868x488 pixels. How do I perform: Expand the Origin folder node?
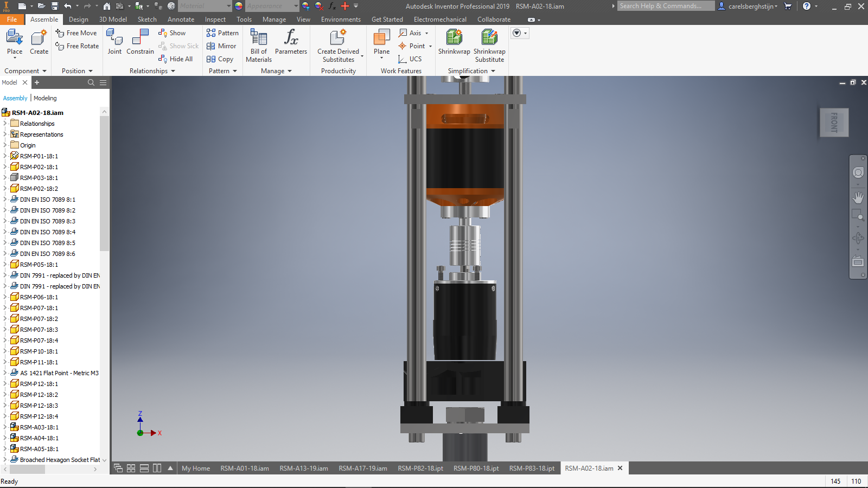coord(5,145)
